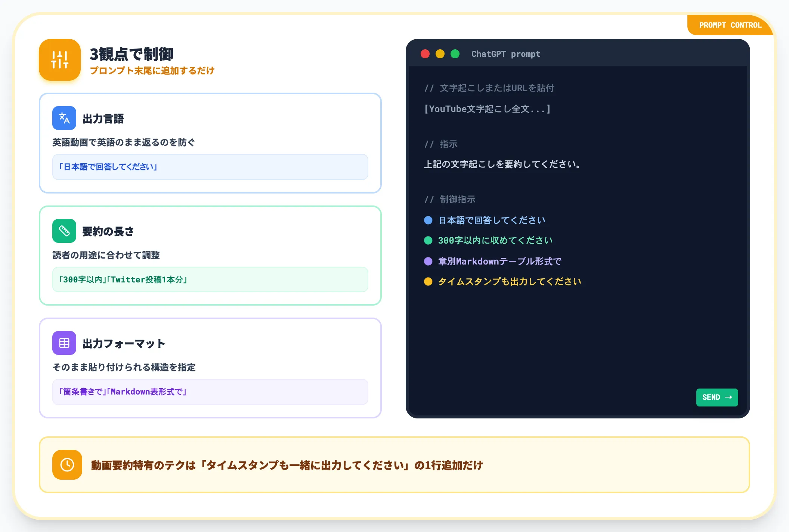This screenshot has height=532, width=789.
Task: Click the text 英語動画で英語のまま返るのを防ぐ
Action: 124,142
